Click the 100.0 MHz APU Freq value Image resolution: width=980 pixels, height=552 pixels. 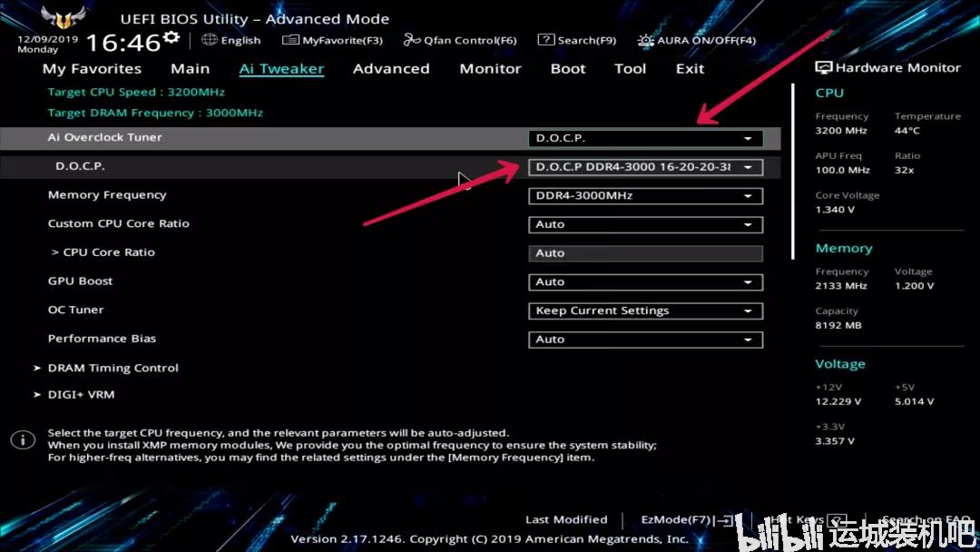coord(842,170)
